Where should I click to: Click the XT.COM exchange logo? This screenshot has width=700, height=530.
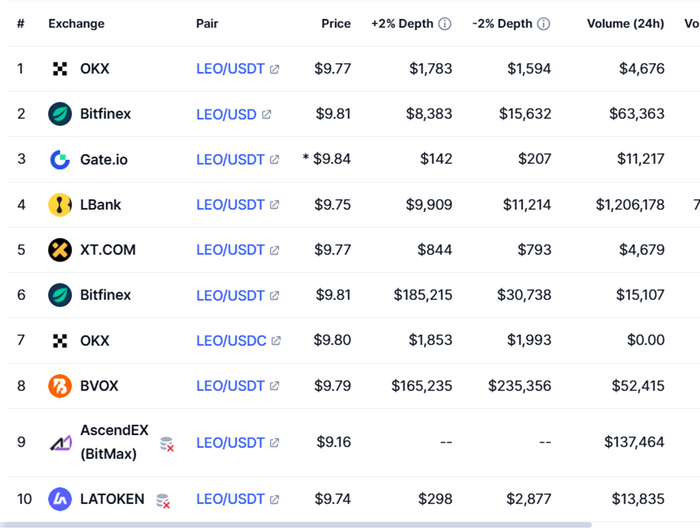point(60,250)
